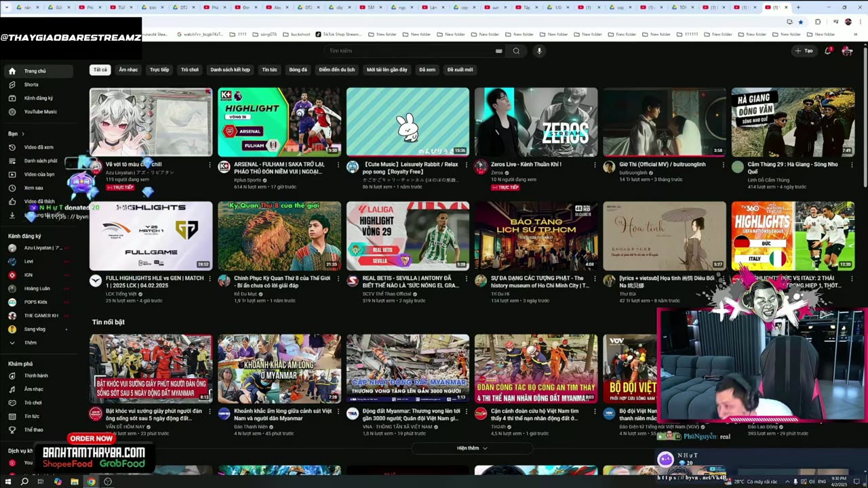This screenshot has height=488, width=868.
Task: Open the Hà Giang Đồng Văn thumbnail
Action: click(793, 123)
